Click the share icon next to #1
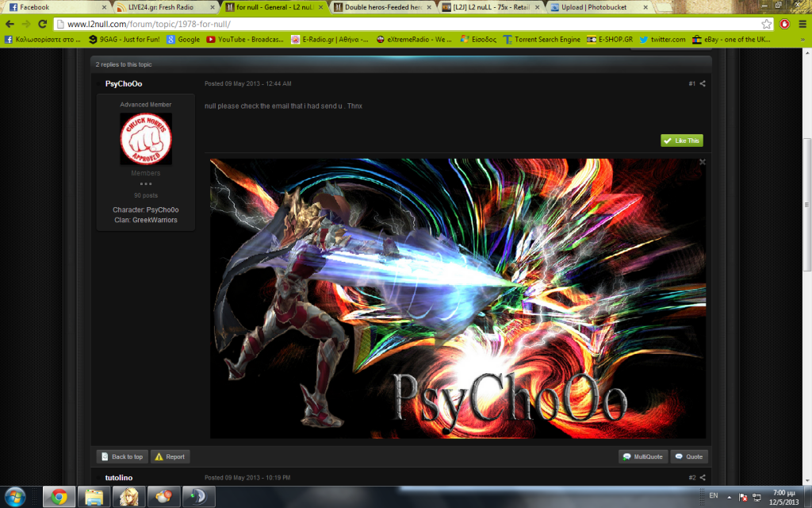 [703, 84]
